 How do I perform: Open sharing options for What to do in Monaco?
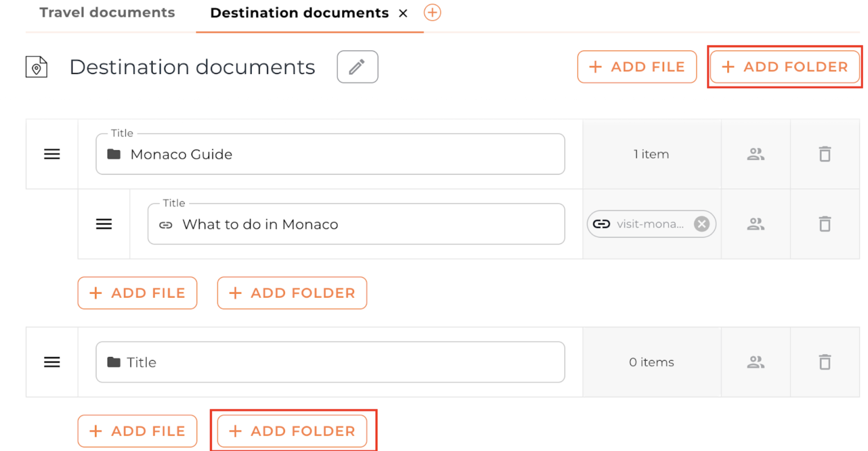point(755,224)
